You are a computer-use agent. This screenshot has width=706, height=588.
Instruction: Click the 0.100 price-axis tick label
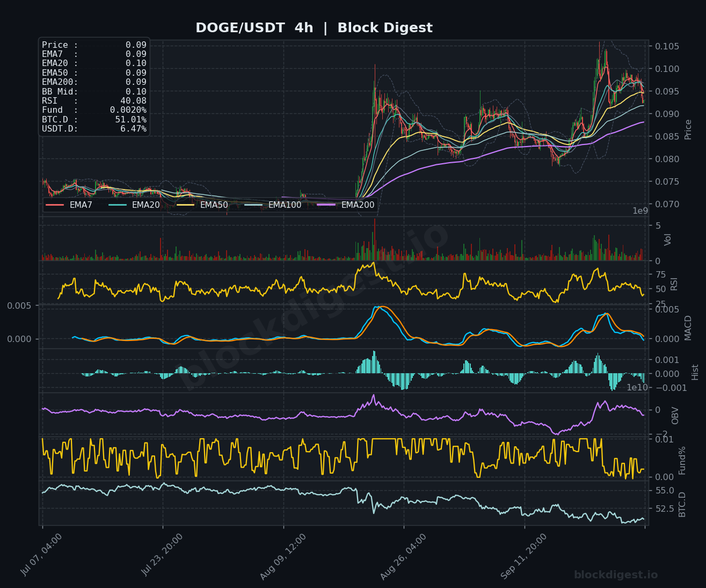(667, 69)
